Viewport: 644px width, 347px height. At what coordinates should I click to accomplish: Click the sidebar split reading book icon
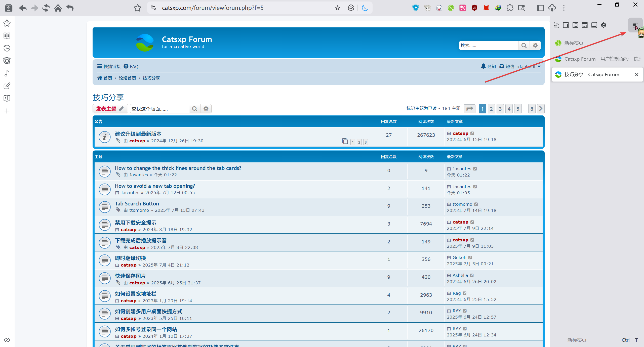tap(7, 98)
